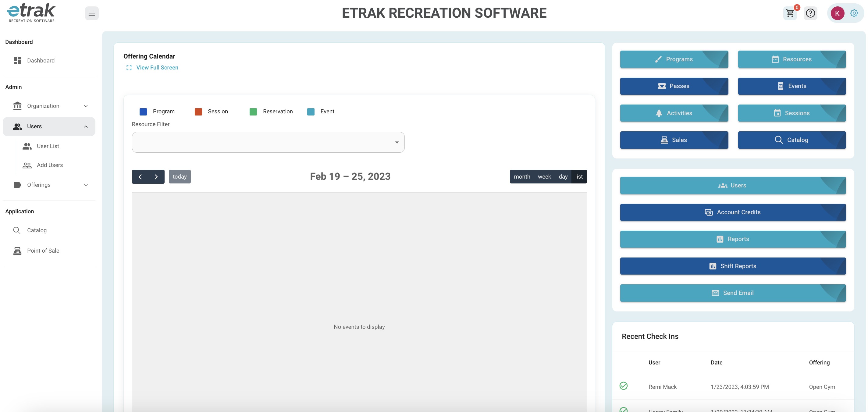Open the shopping cart icon
The image size is (868, 412).
[x=790, y=13]
